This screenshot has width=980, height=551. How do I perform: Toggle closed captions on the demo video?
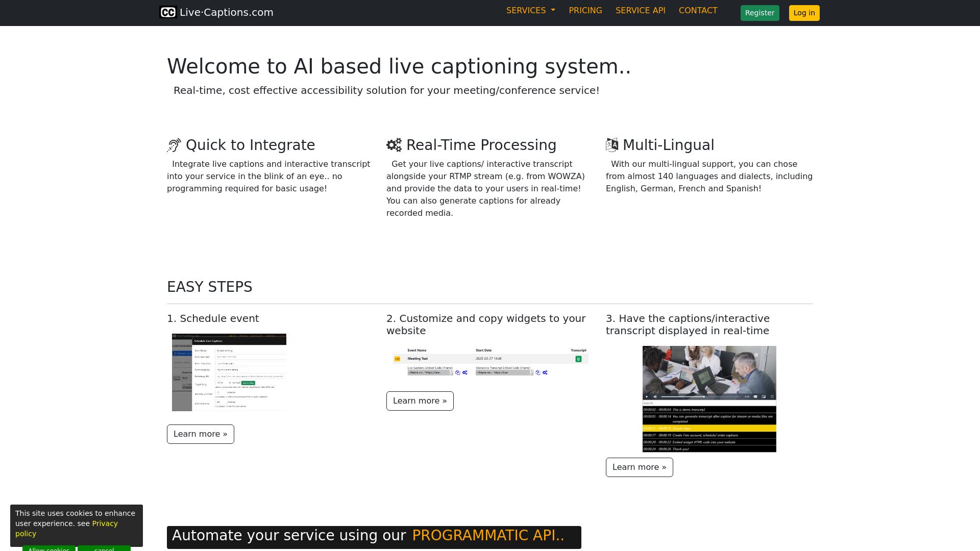point(755,397)
